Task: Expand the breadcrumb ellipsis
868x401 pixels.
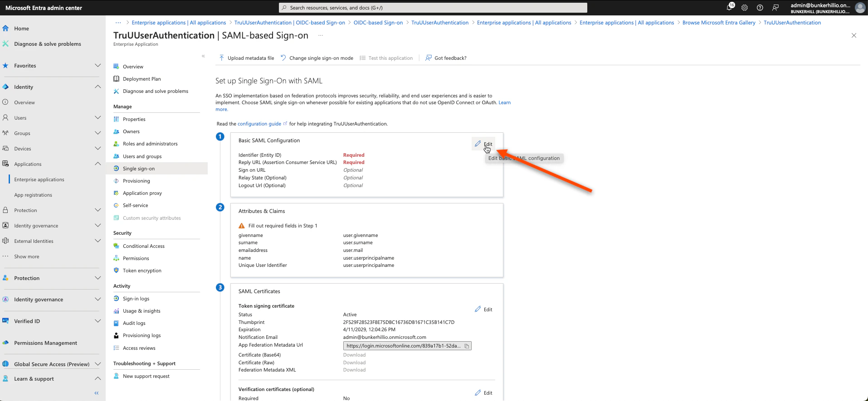Action: point(118,23)
